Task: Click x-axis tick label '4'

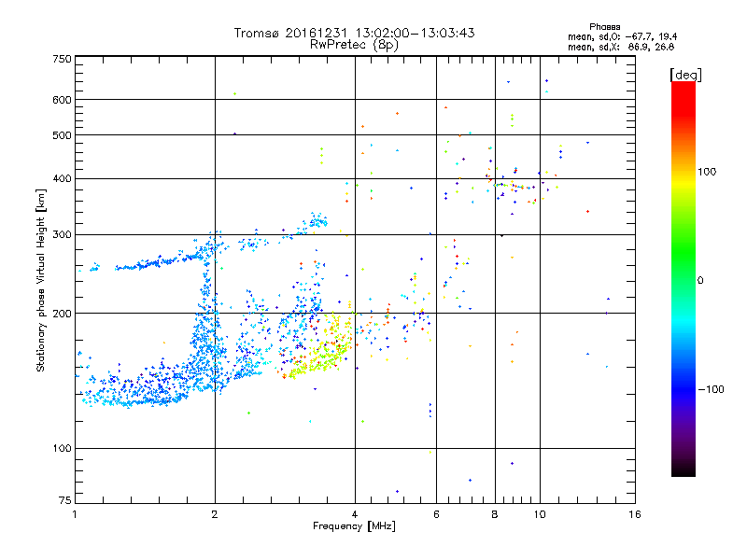Action: [355, 514]
